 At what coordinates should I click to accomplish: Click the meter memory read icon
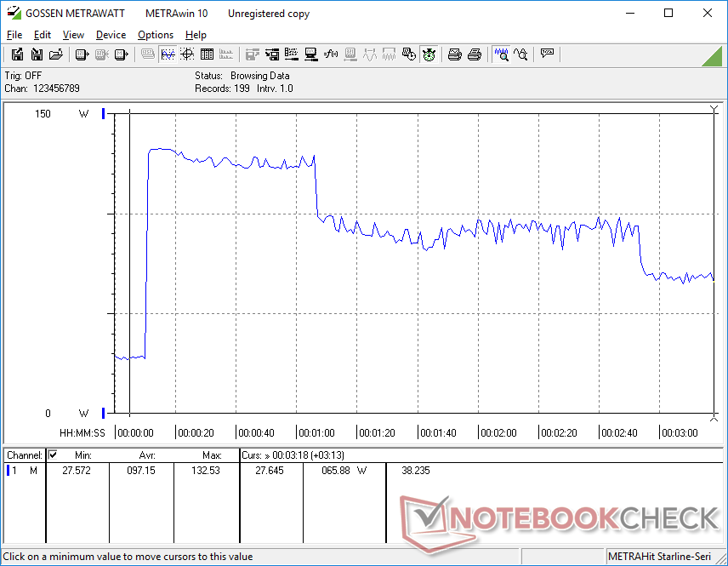click(x=121, y=54)
